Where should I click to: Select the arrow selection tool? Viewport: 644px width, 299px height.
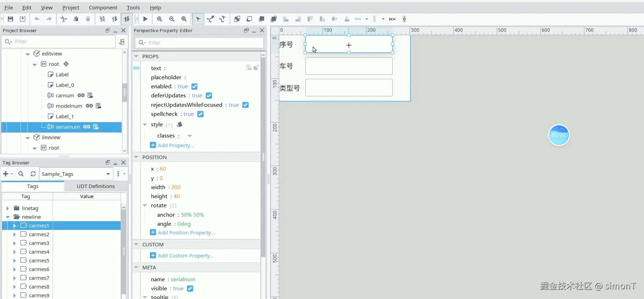point(198,19)
